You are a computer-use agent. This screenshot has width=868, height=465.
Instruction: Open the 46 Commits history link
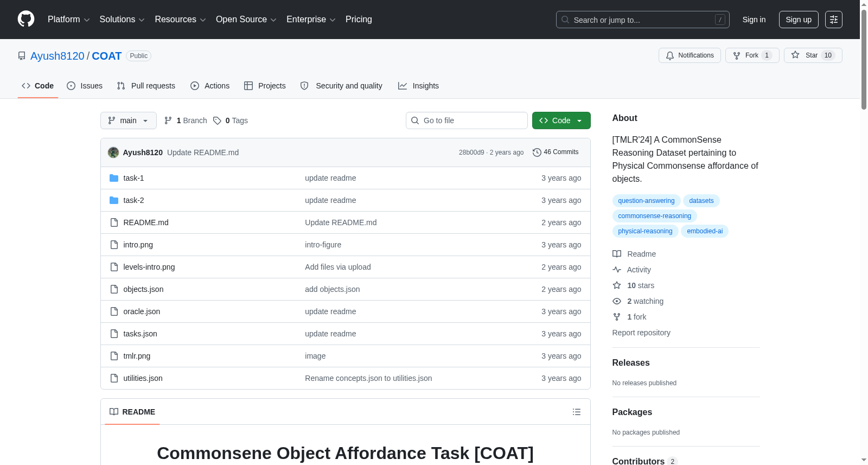point(556,152)
